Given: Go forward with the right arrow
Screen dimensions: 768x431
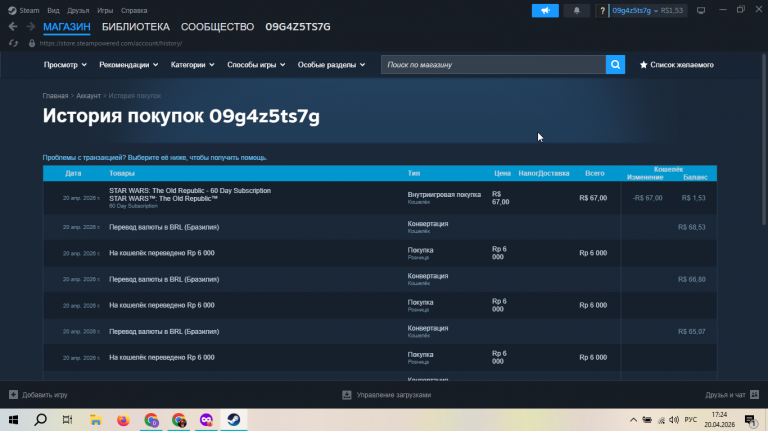Looking at the screenshot, I should click(x=30, y=26).
